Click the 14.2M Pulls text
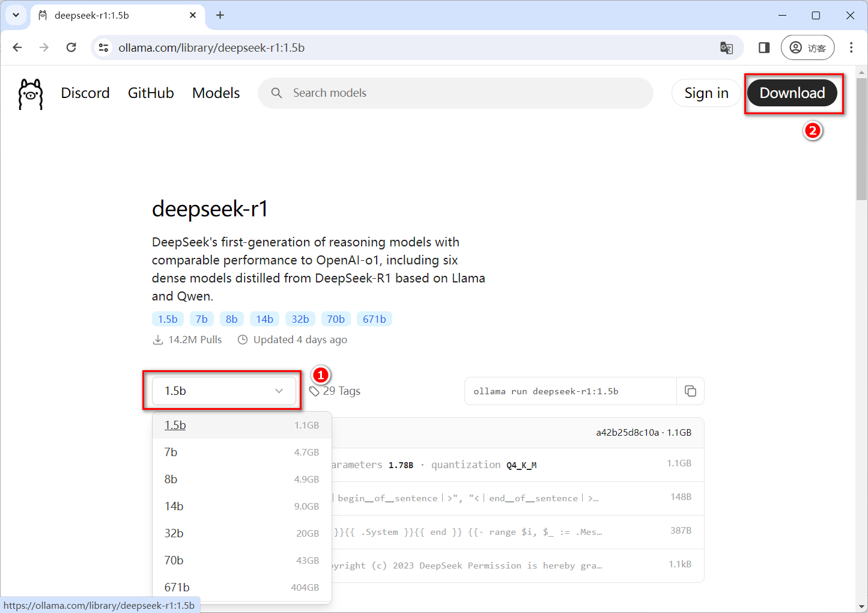Screen dimensions: 868x613 pyautogui.click(x=195, y=340)
